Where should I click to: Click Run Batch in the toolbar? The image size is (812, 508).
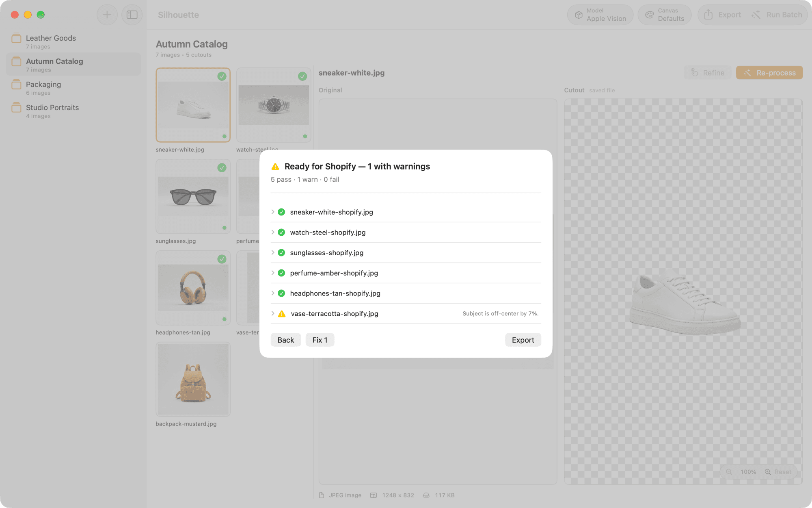click(x=777, y=15)
